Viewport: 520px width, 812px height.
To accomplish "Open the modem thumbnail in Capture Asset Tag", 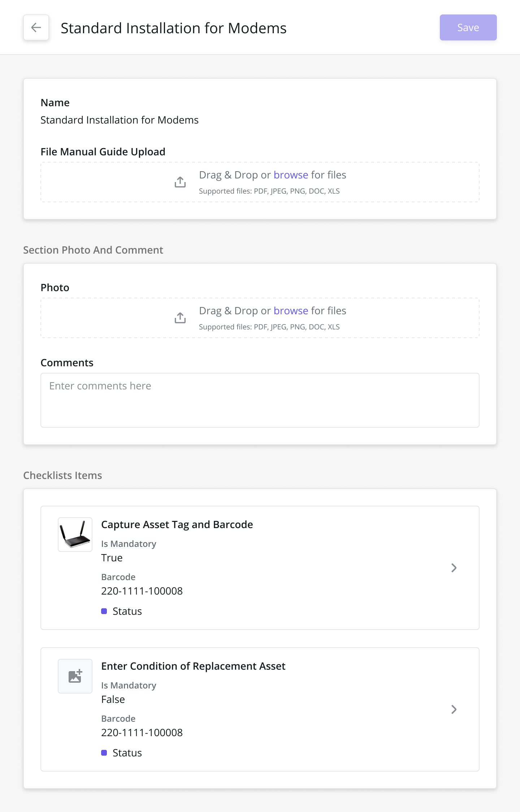I will [x=75, y=535].
